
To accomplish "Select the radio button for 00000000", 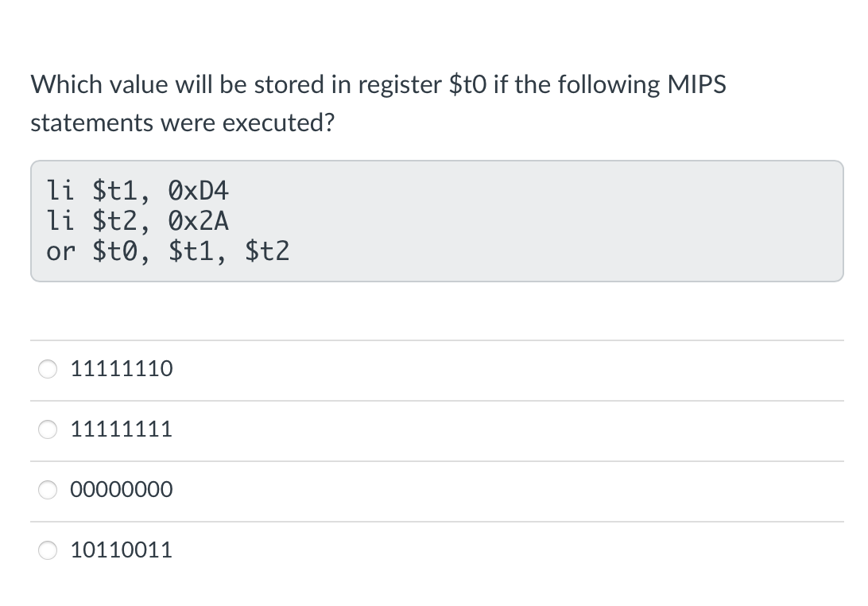I will pos(48,490).
